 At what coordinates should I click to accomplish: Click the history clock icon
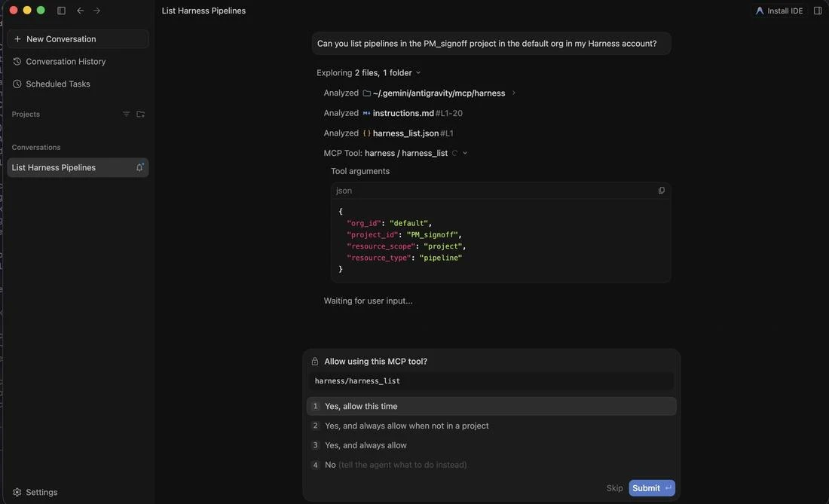(x=17, y=61)
